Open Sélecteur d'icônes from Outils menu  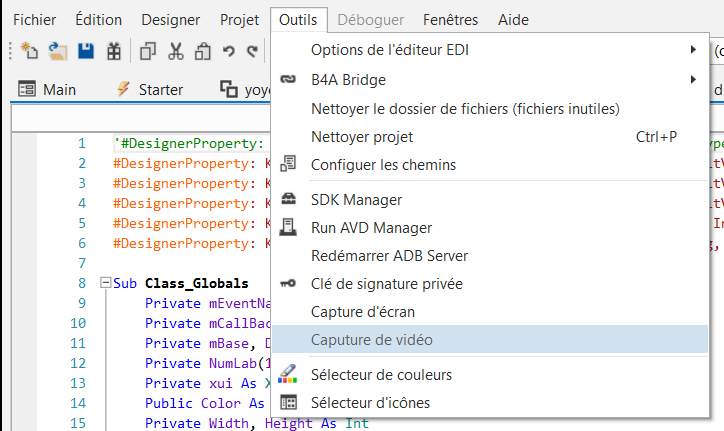pyautogui.click(x=370, y=403)
